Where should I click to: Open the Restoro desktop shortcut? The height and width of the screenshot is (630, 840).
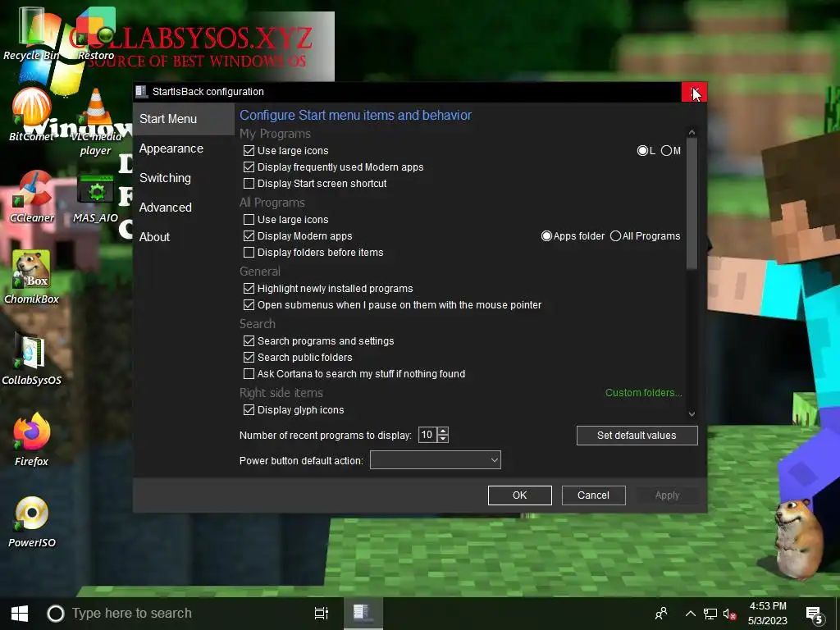[x=96, y=33]
